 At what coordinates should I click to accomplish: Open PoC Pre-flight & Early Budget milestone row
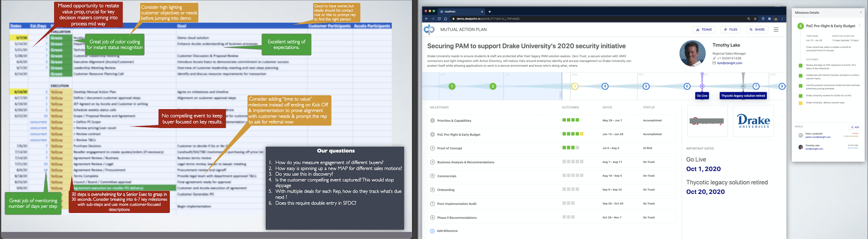[552, 134]
